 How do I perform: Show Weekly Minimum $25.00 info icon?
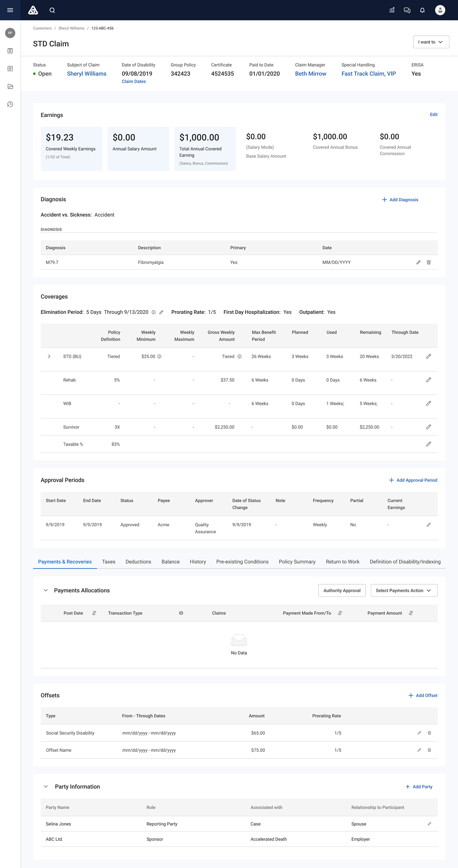point(159,357)
